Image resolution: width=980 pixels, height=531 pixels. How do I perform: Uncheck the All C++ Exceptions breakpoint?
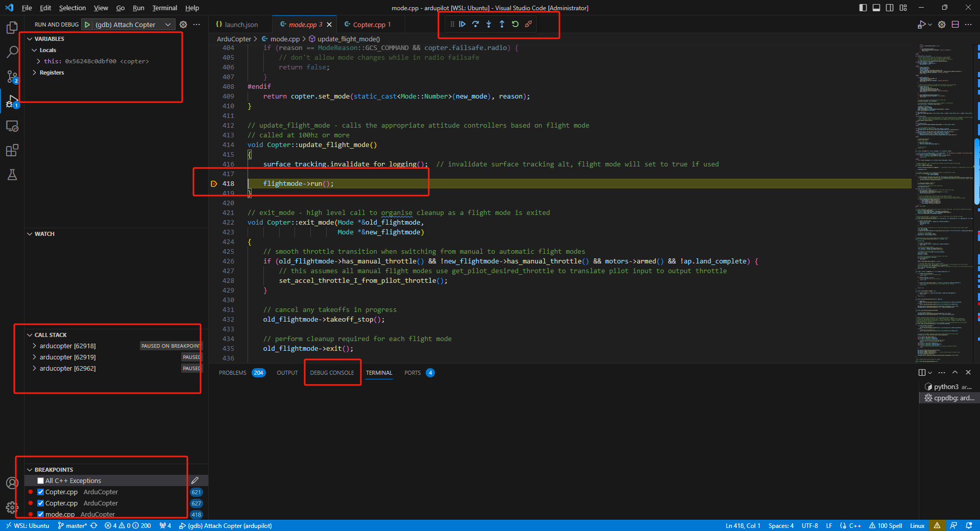(40, 480)
